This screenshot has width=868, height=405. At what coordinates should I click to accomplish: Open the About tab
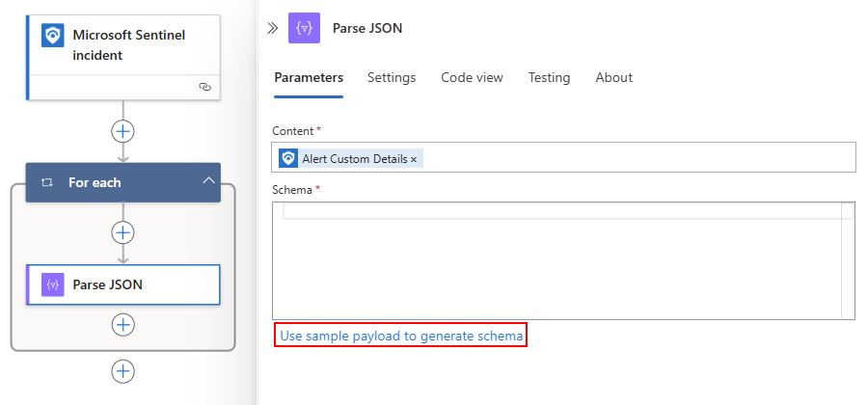coord(613,78)
